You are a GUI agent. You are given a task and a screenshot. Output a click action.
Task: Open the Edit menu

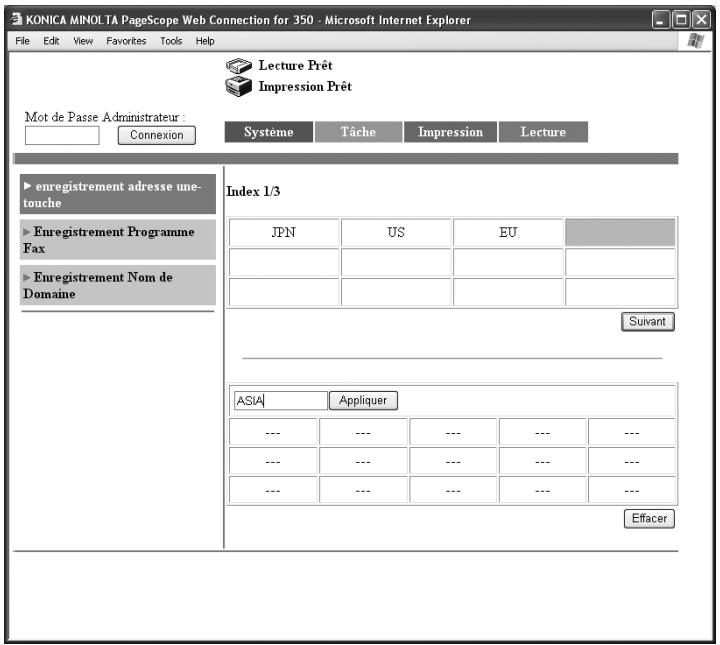pos(51,41)
